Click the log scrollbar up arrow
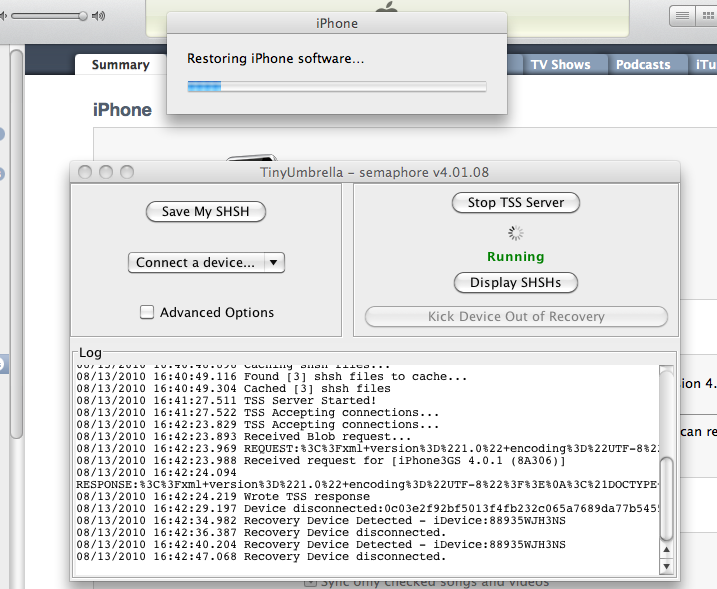 tap(666, 549)
